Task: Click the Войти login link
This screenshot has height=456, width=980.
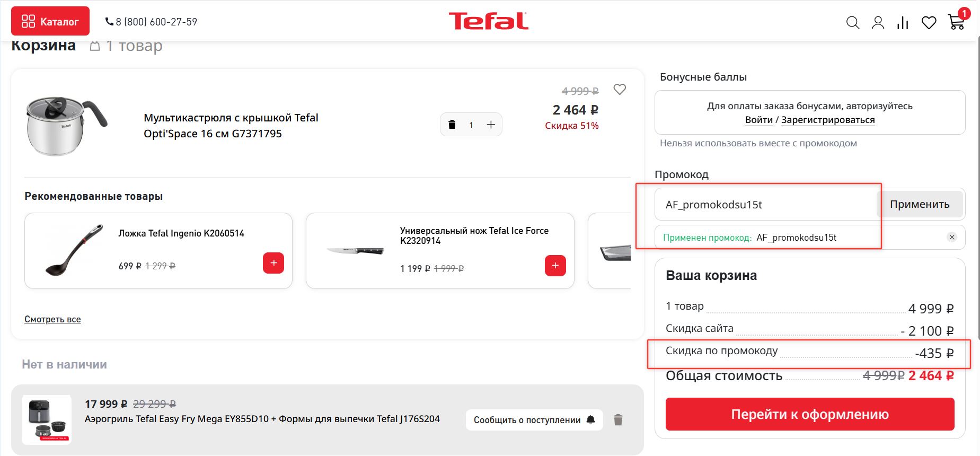Action: (758, 120)
